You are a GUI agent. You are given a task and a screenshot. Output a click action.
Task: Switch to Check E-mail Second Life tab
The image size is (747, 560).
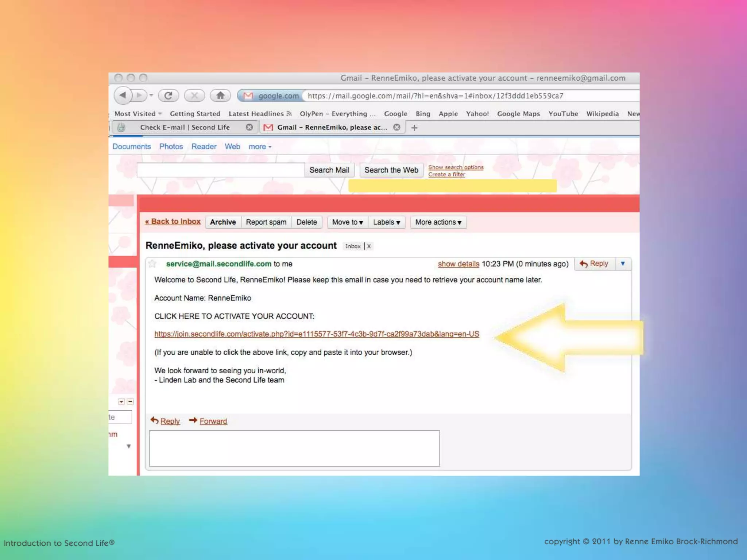185,127
